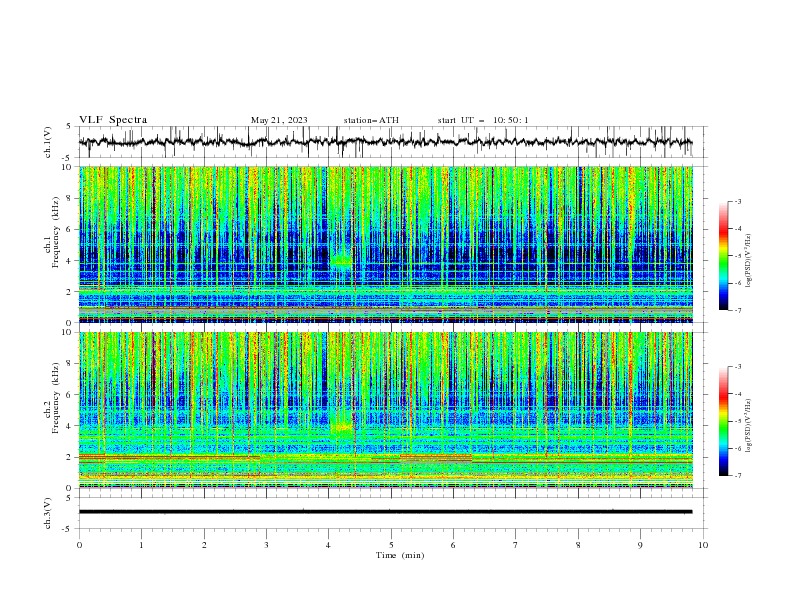Viewport: 792px width, 612px height.
Task: Click the "station=ATH" header label
Action: click(x=371, y=120)
